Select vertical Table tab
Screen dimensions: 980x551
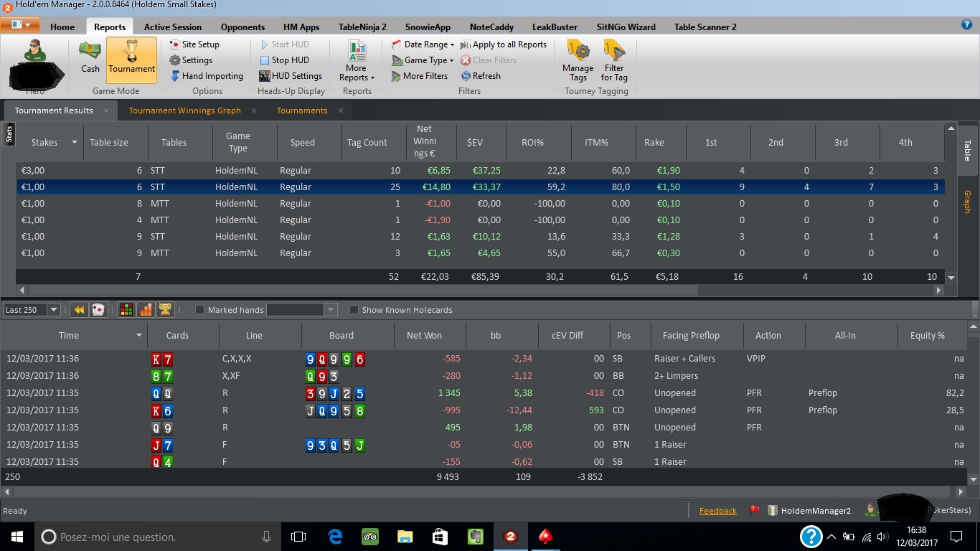[967, 150]
